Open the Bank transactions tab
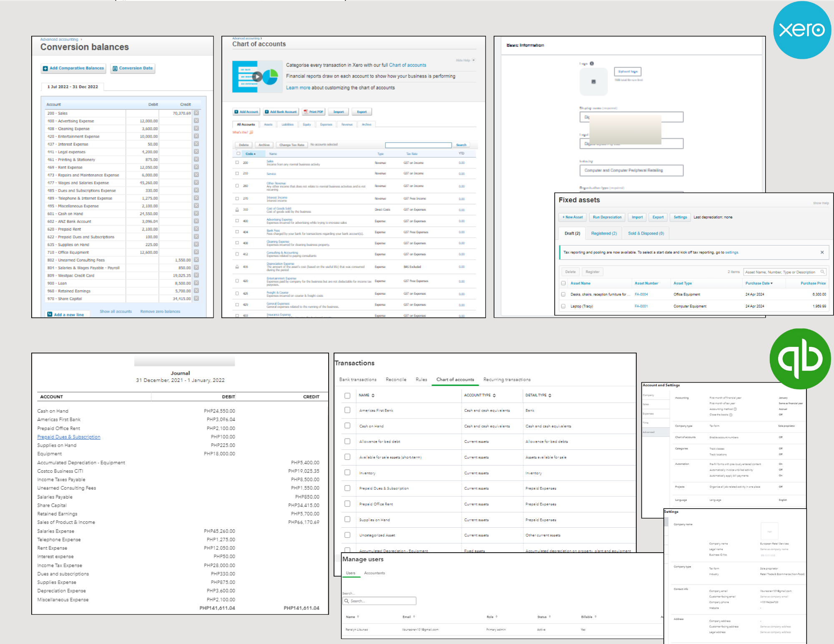834x644 pixels. 358,380
